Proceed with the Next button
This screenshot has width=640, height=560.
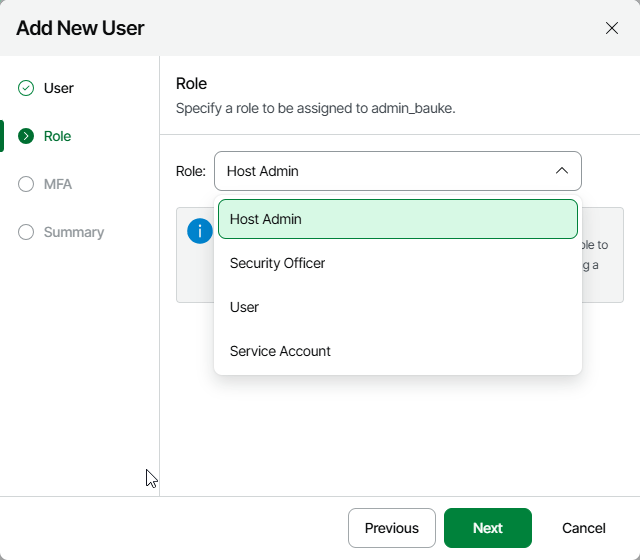488,528
